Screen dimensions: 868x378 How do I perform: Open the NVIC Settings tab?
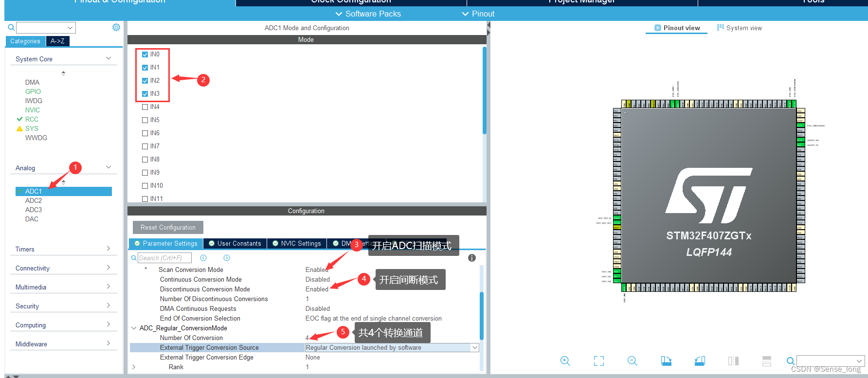pyautogui.click(x=297, y=243)
